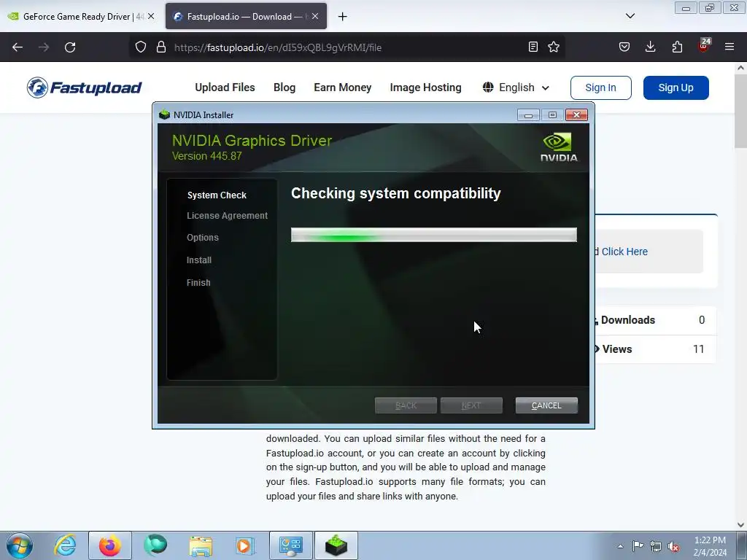747x560 pixels.
Task: Cancel the NVIDIA installer
Action: pos(546,405)
